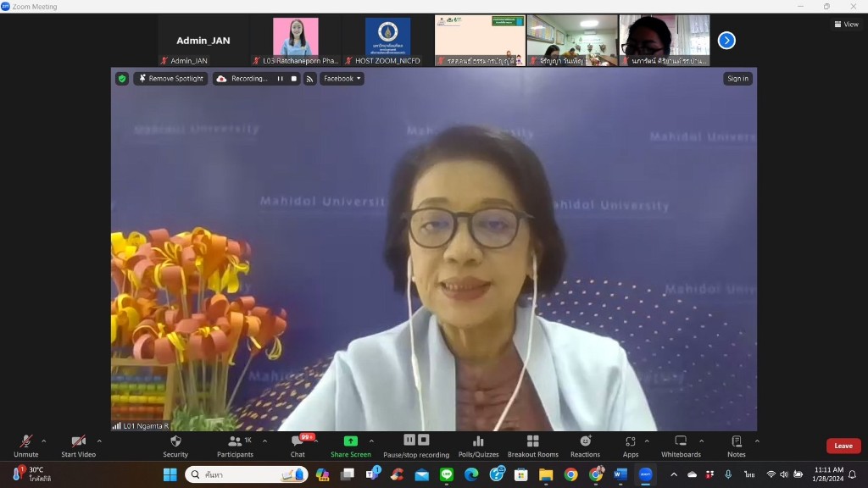Open Microsoft Edge from the taskbar
Viewport: 868px width, 488px height.
pyautogui.click(x=471, y=474)
